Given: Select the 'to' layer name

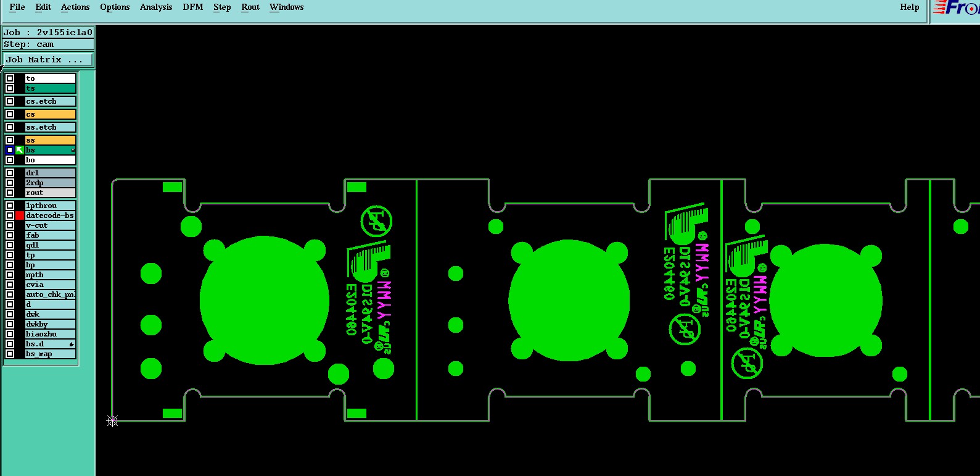Looking at the screenshot, I should pos(51,78).
